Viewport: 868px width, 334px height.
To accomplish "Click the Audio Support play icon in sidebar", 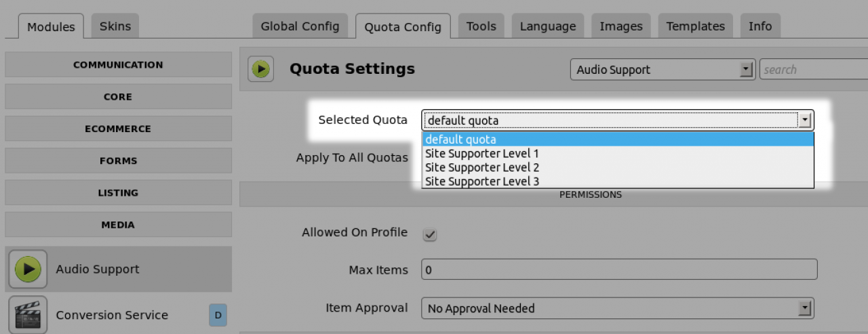I will (28, 269).
